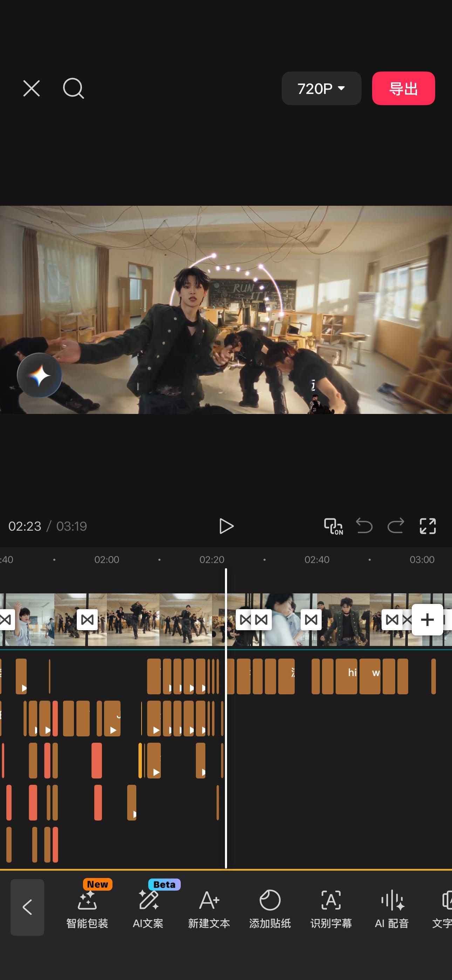This screenshot has width=452, height=980.
Task: Click the 02:20 mark on timeline ruler
Action: coord(212,560)
